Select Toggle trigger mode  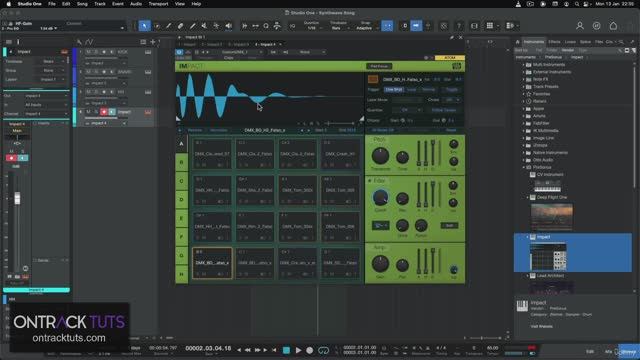451,89
